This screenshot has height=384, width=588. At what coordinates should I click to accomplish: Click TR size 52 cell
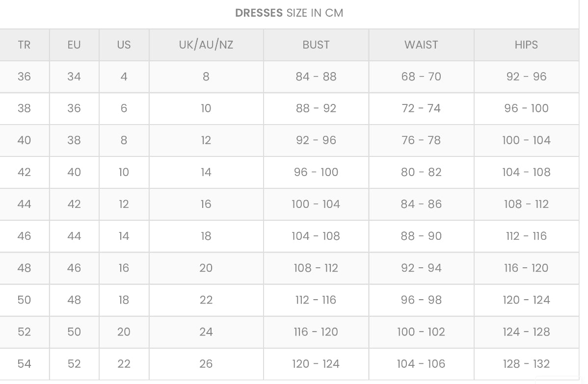pos(24,332)
